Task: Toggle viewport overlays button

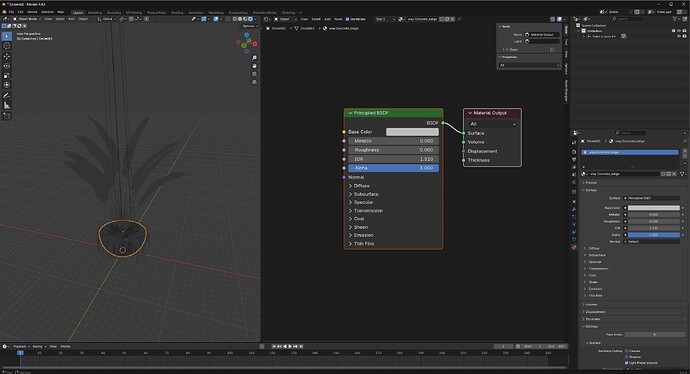Action: point(216,19)
